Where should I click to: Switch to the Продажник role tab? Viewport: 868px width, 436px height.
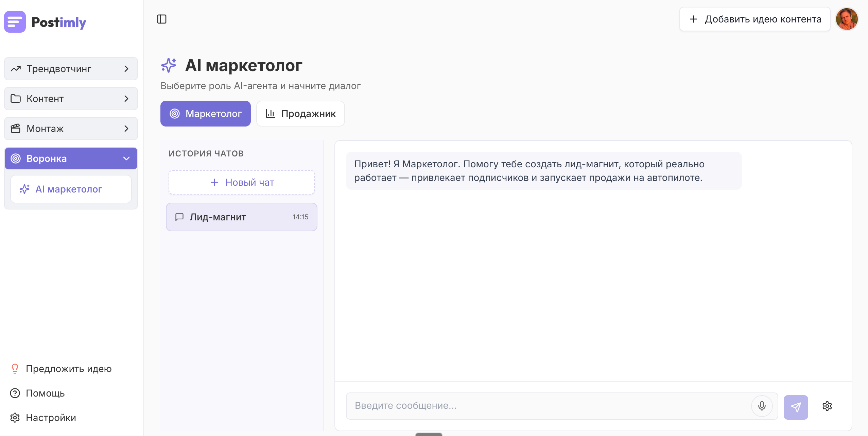(300, 114)
